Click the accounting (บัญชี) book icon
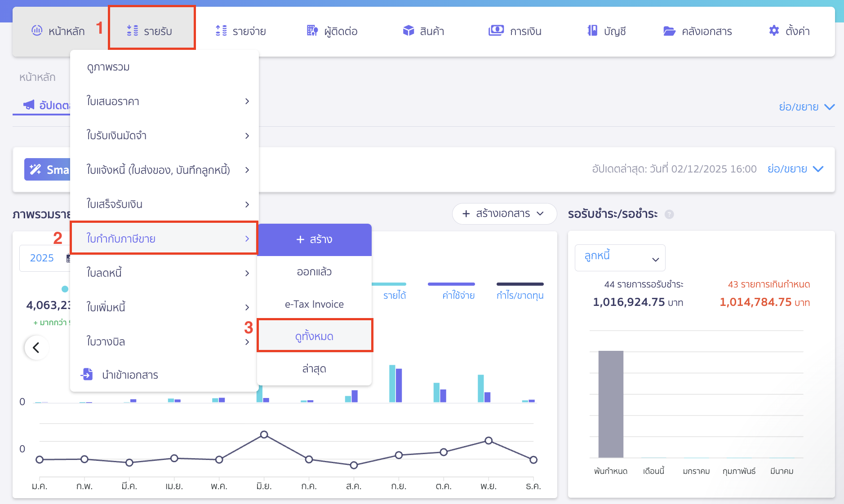The width and height of the screenshot is (844, 504). [592, 31]
